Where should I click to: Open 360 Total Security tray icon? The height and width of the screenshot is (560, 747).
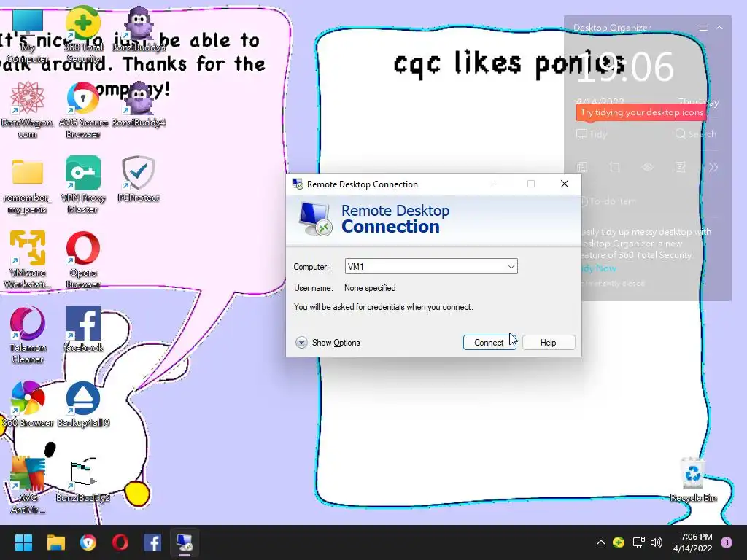[x=619, y=542]
